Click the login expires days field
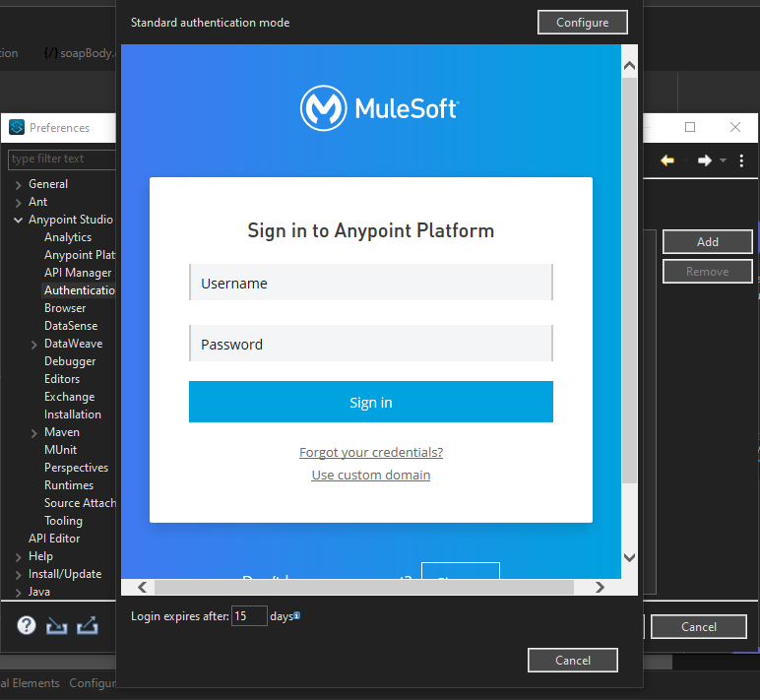 tap(249, 615)
